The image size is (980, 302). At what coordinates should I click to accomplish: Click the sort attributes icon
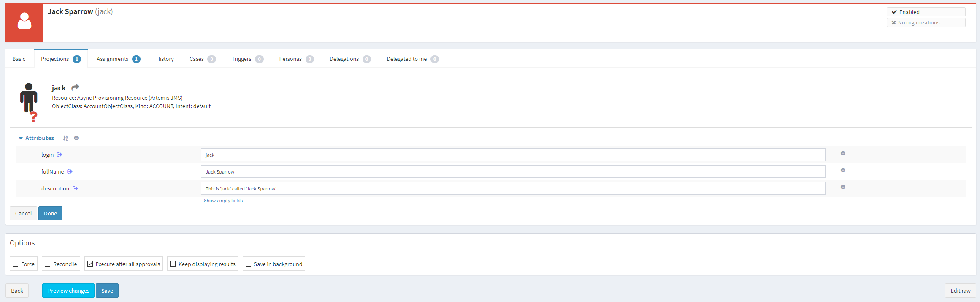pos(65,138)
